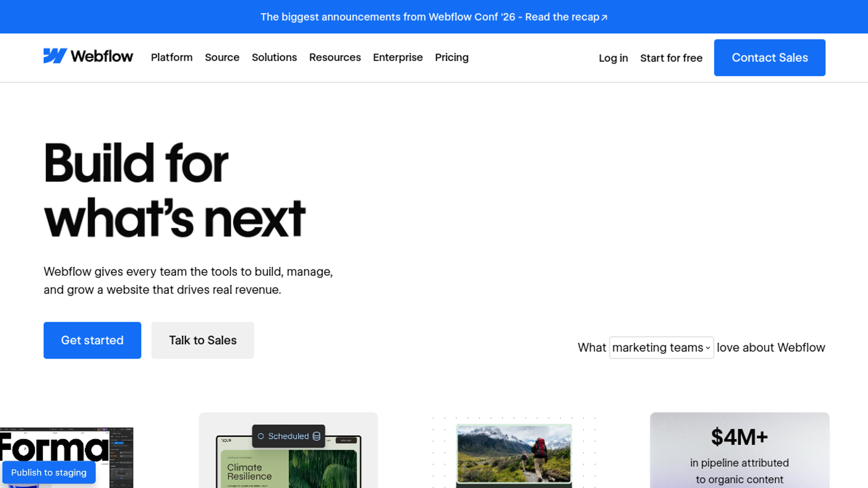Go to the Enterprise page
This screenshot has height=488, width=868.
pyautogui.click(x=398, y=57)
